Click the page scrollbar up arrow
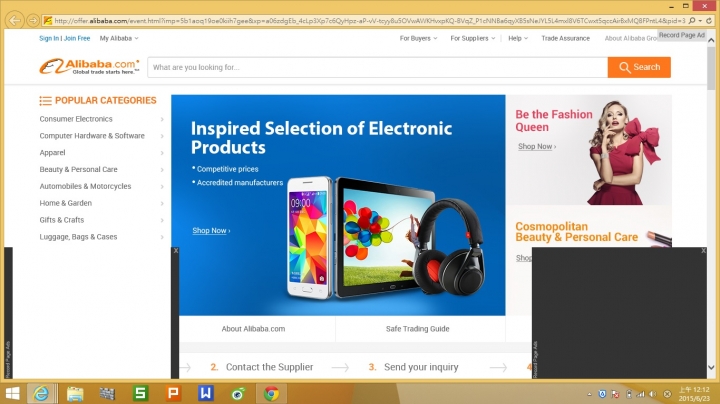Viewport: 720px width, 404px height. point(711,40)
